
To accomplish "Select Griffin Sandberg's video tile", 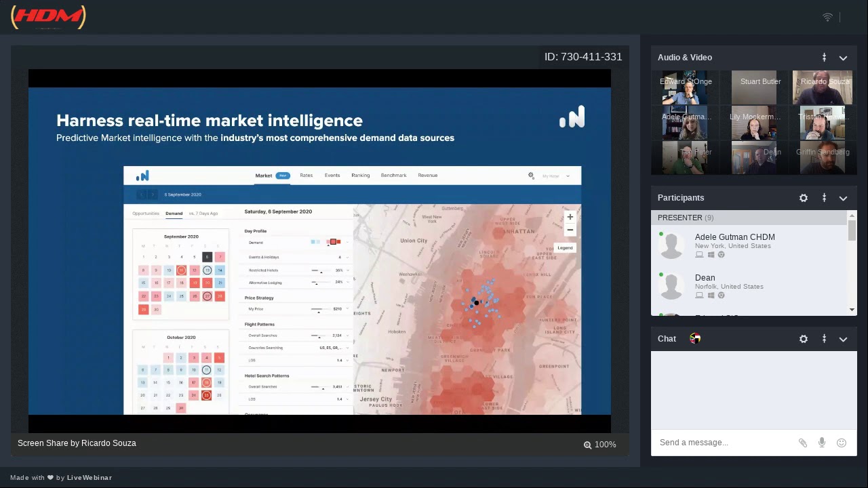I will tap(823, 157).
